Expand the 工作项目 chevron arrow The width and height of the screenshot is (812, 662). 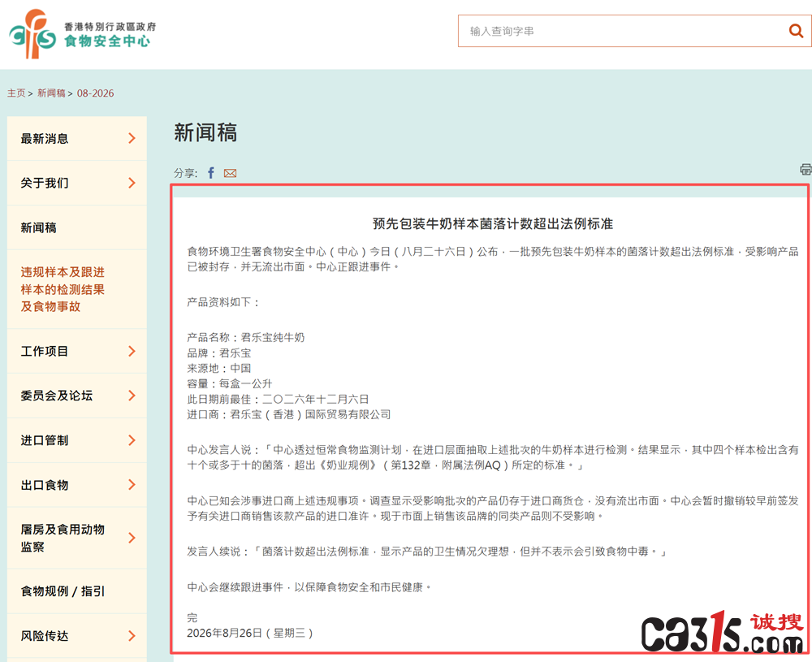coord(132,351)
